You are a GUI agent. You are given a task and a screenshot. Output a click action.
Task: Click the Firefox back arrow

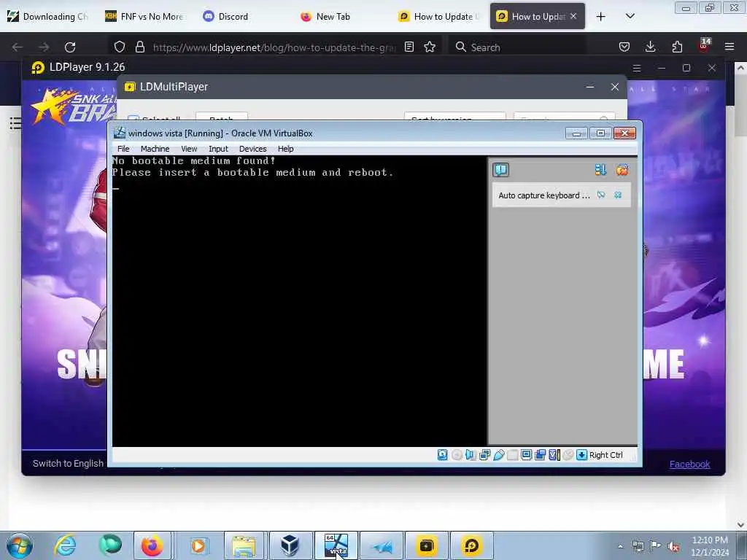tap(18, 47)
